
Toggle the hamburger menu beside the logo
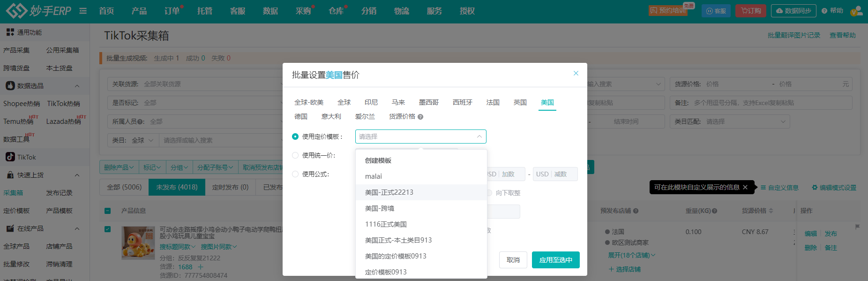coord(83,11)
